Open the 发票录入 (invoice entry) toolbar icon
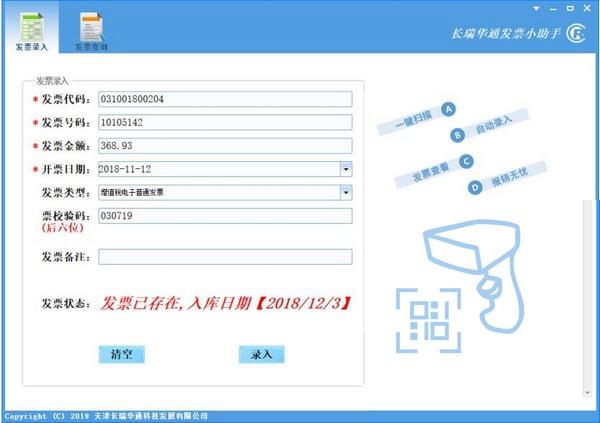This screenshot has width=600, height=423. (31, 30)
